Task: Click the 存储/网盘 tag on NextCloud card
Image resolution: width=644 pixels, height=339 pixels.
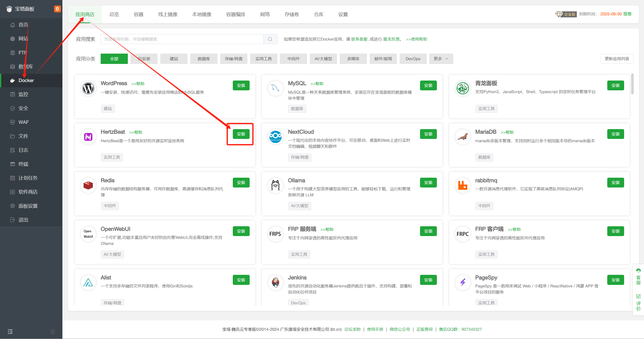Action: tap(299, 157)
